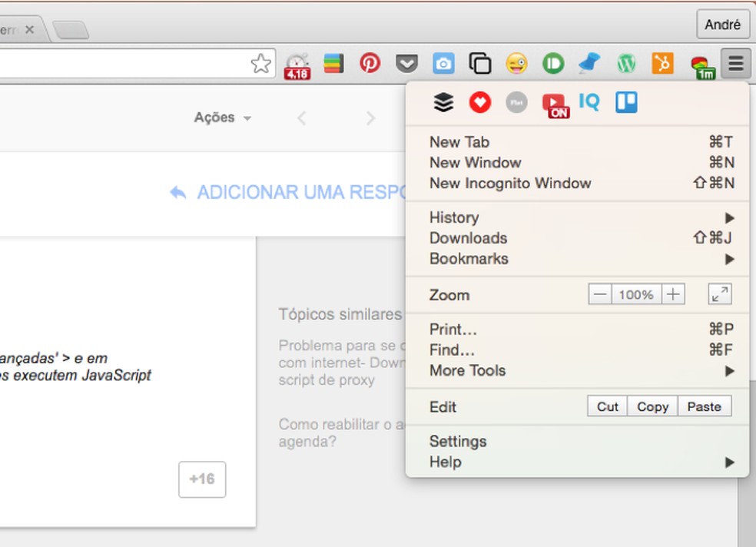Viewport: 756px width, 547px height.
Task: Expand the Help submenu
Action: [578, 462]
